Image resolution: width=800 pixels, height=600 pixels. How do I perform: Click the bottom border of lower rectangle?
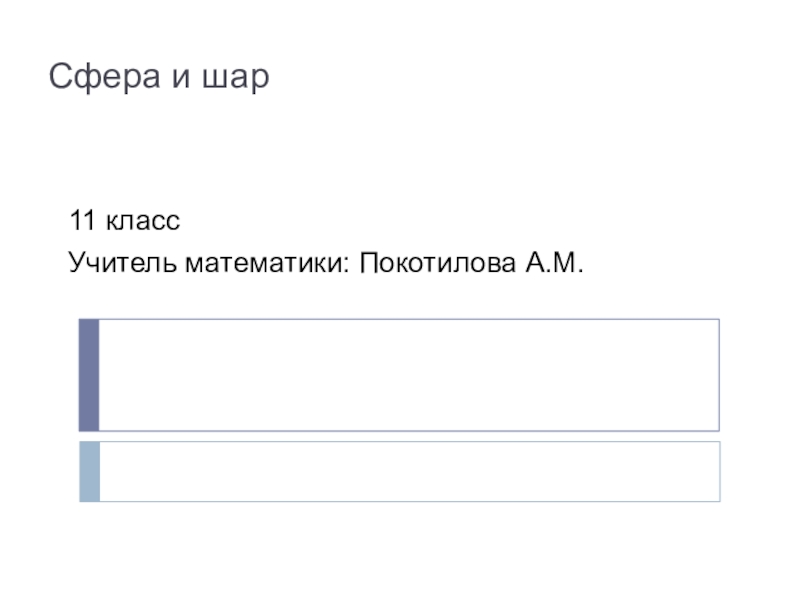(410, 501)
